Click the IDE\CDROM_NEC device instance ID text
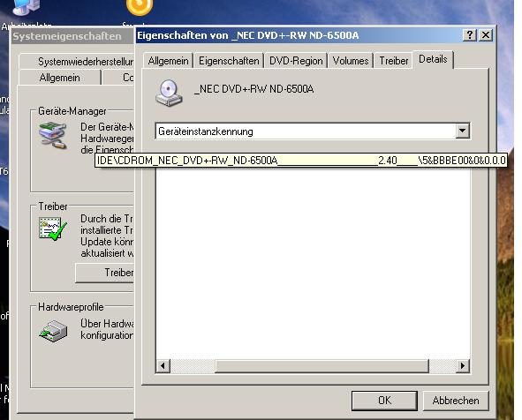522x420 pixels. point(301,161)
